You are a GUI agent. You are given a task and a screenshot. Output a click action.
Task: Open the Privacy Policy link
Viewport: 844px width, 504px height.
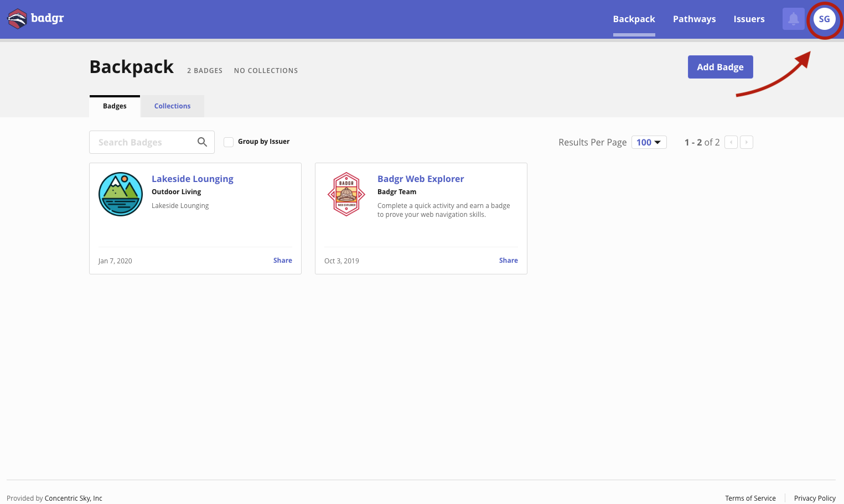[815, 498]
